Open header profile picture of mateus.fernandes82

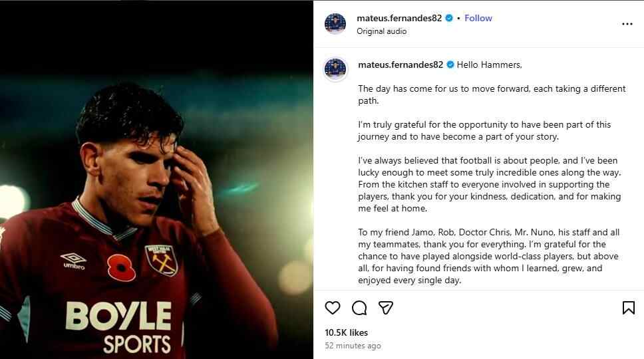[335, 23]
